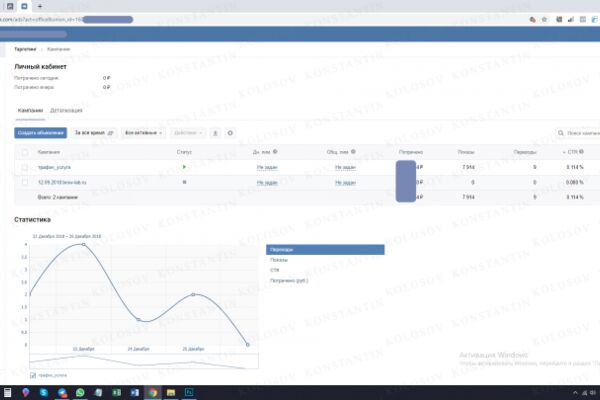Viewport: 600px width, 400px height.
Task: Open the 'трафик_услуга' campaign link
Action: [x=54, y=167]
